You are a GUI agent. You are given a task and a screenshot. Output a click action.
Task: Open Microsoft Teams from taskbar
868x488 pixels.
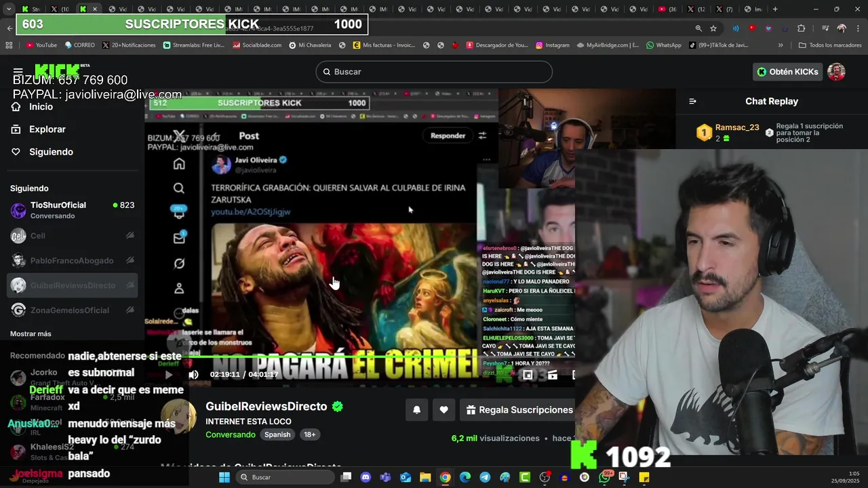click(386, 477)
